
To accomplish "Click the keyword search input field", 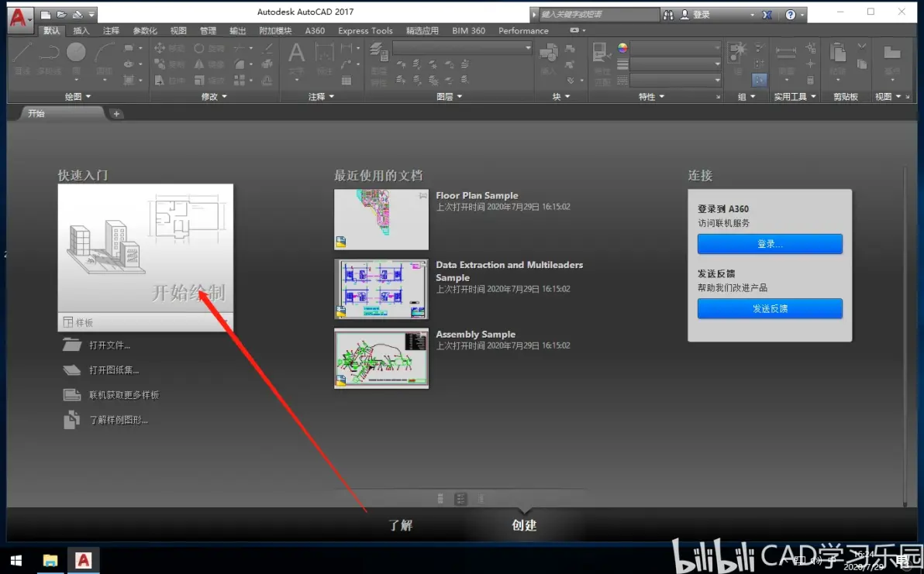I will click(598, 14).
